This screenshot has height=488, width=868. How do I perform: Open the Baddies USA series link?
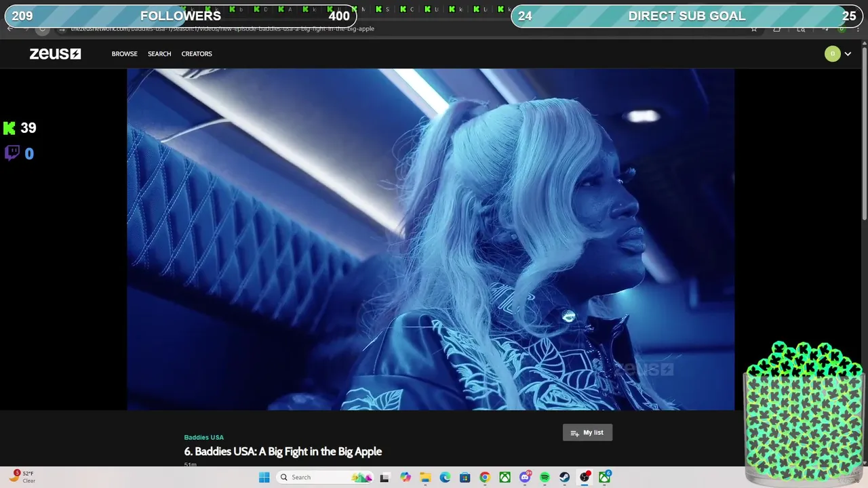pyautogui.click(x=203, y=437)
